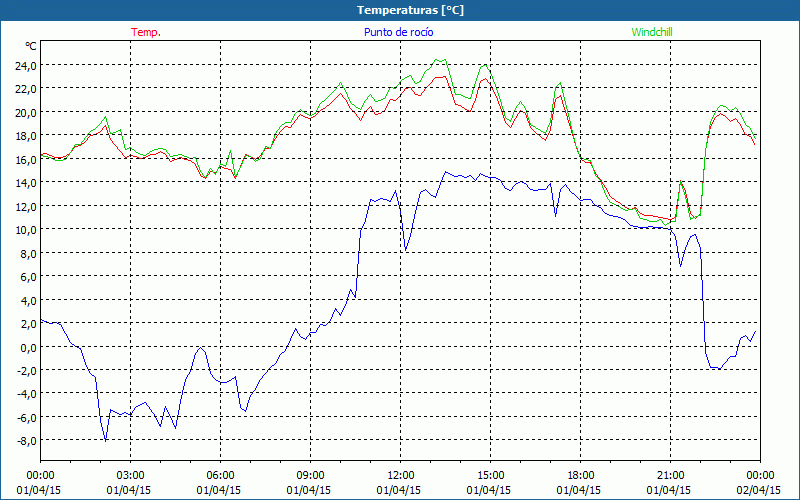Screen dimensions: 800x500
Task: Click the dew point dip to 8 after 12:00
Action: (406, 250)
